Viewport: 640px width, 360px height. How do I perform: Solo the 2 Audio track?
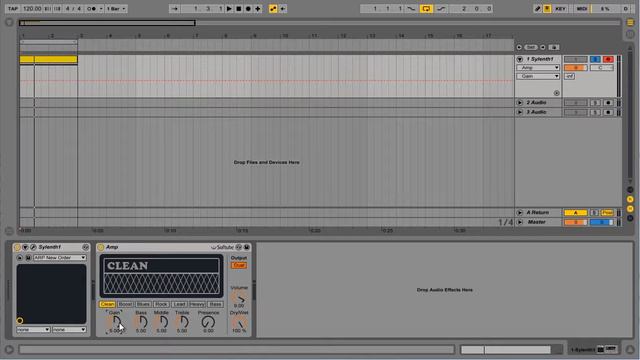coord(595,102)
